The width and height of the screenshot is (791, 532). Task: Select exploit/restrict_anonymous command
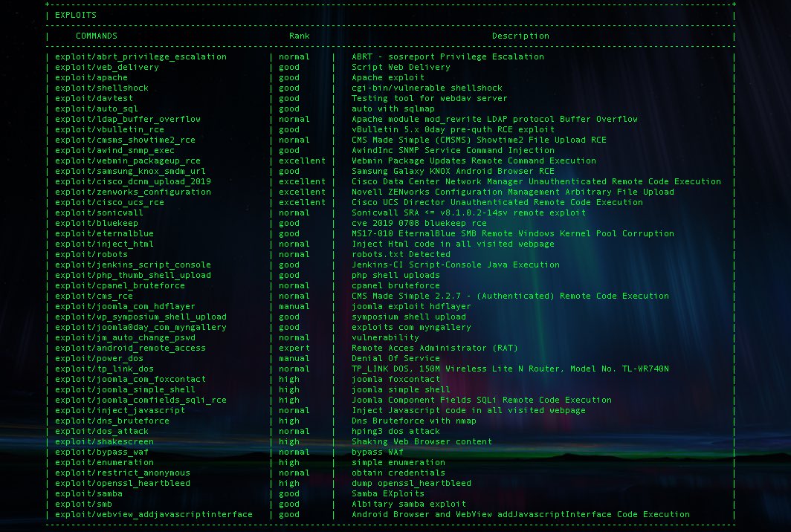(123, 473)
